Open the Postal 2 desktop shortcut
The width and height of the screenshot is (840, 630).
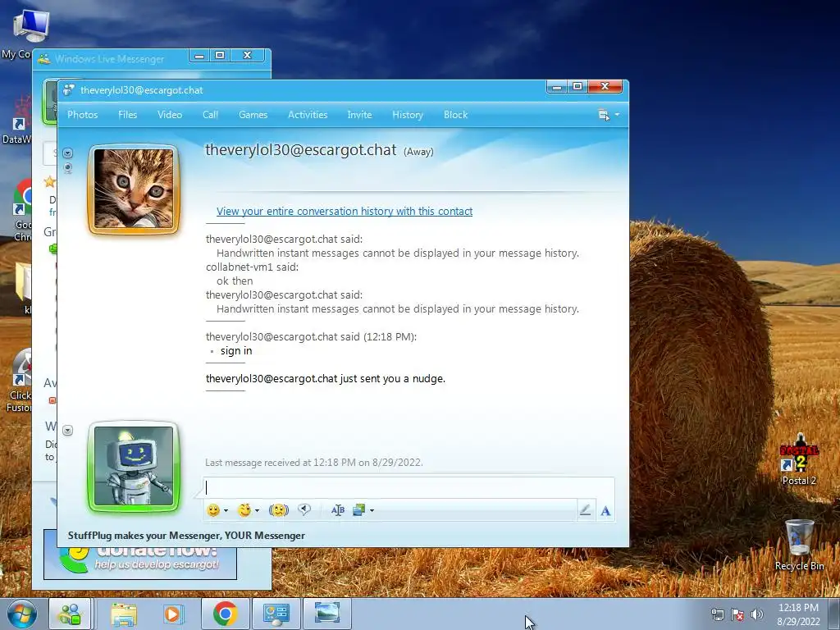[x=799, y=459]
